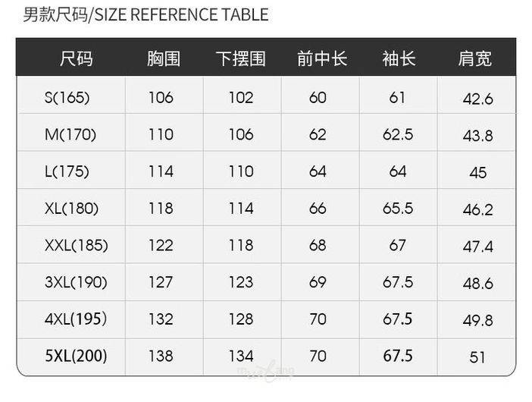This screenshot has width=532, height=402.
Task: Click hem value 123 in 3XL row
Action: coord(241,282)
